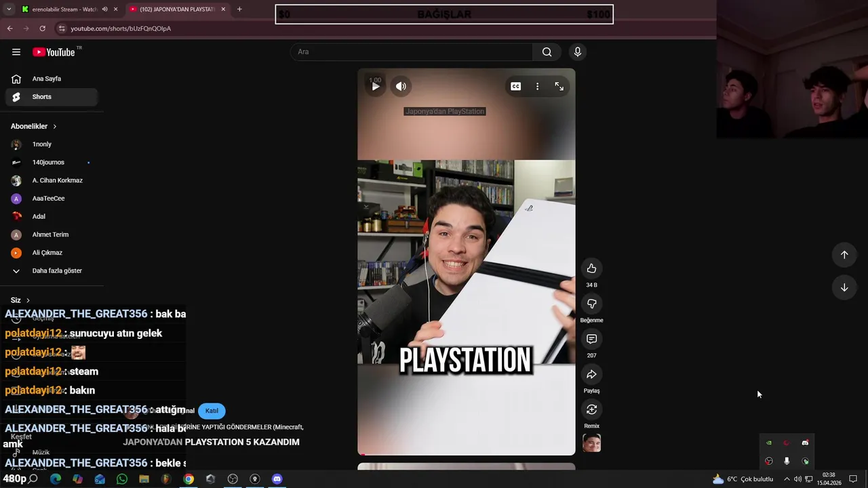The width and height of the screenshot is (868, 488).
Task: Open the 207 comments panel
Action: [591, 339]
